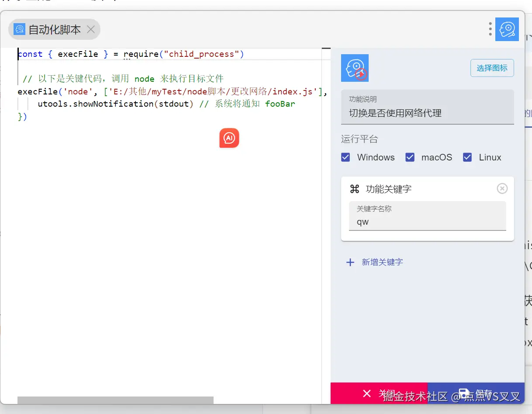532x414 pixels.
Task: Open the three-dot more options menu
Action: pos(491,29)
